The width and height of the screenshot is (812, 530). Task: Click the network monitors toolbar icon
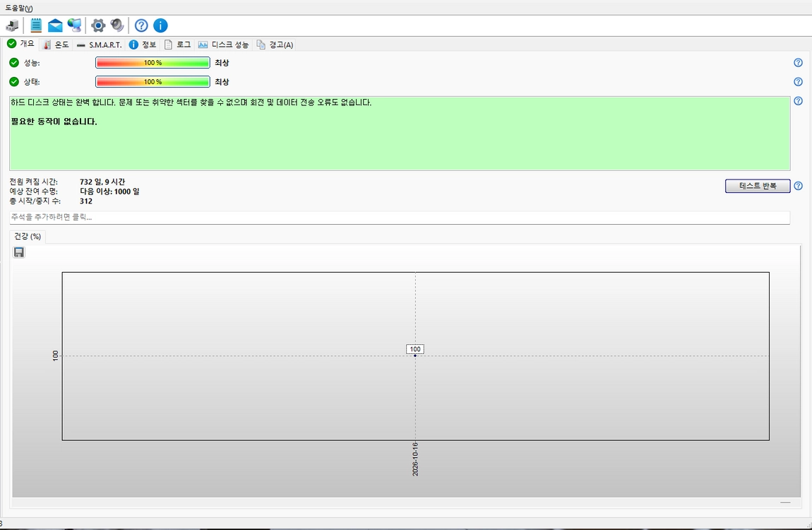click(75, 25)
